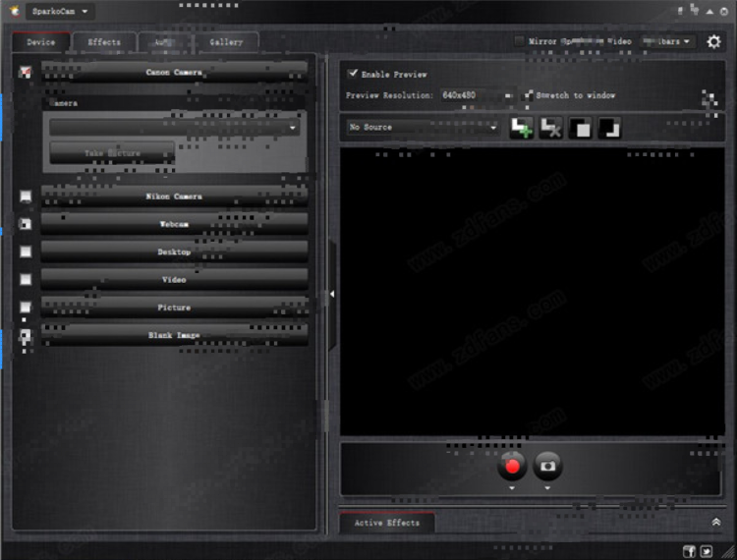Start recording with red record button

pyautogui.click(x=512, y=466)
